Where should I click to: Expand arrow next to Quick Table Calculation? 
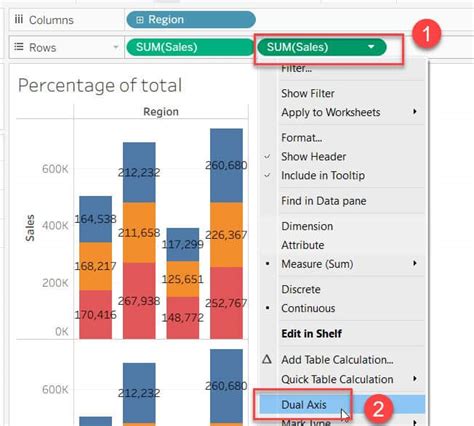pyautogui.click(x=415, y=379)
